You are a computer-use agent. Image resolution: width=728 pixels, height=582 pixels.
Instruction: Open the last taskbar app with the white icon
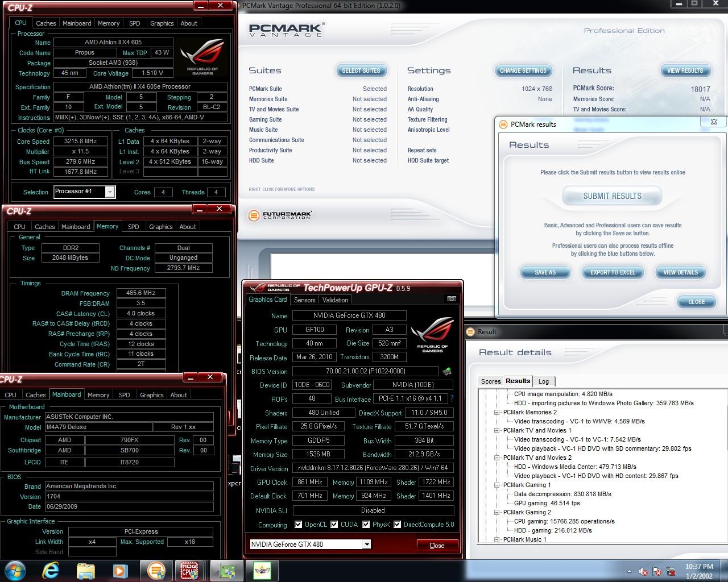[x=262, y=570]
